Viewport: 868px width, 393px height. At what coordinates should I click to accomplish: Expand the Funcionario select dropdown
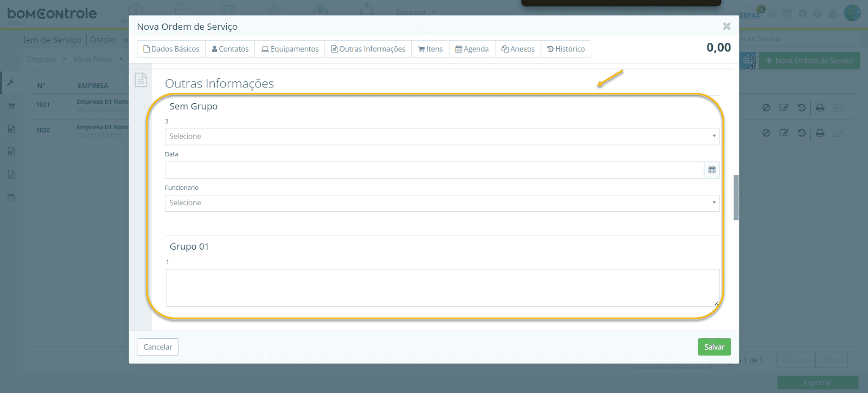[442, 203]
